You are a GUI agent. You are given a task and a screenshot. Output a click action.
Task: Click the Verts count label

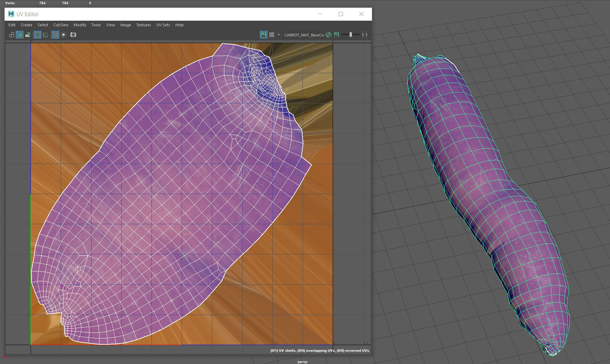coord(10,3)
